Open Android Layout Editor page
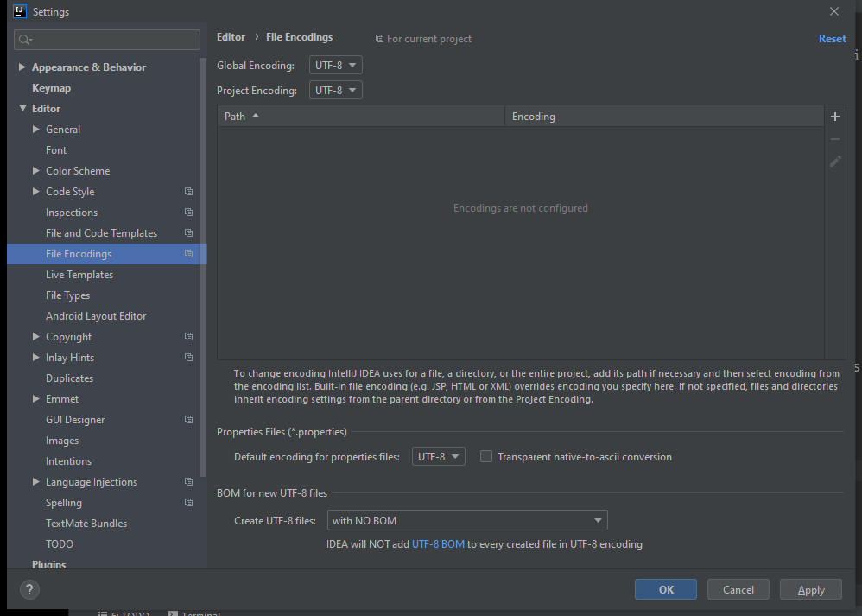The width and height of the screenshot is (862, 616). 96,316
